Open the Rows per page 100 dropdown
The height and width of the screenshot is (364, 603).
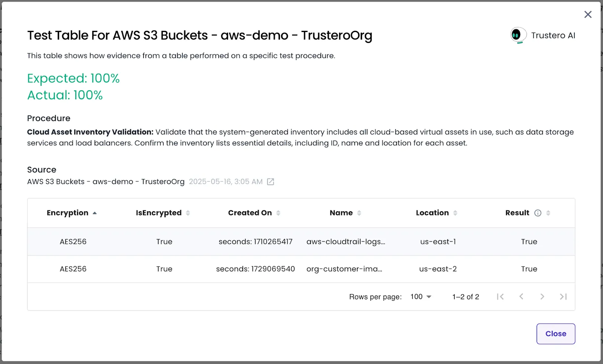pos(421,297)
